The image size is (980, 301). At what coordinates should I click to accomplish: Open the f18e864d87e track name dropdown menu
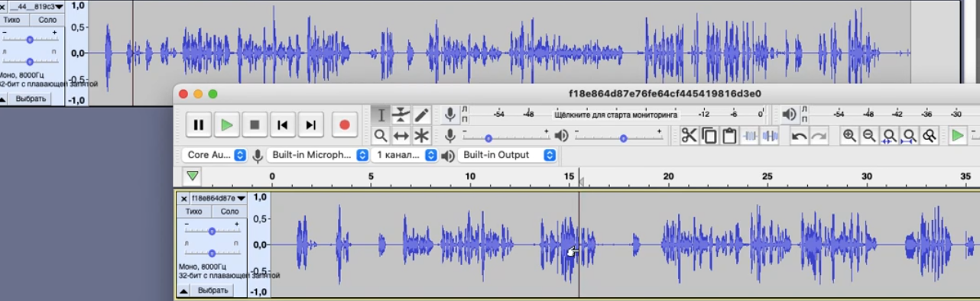coord(219,199)
